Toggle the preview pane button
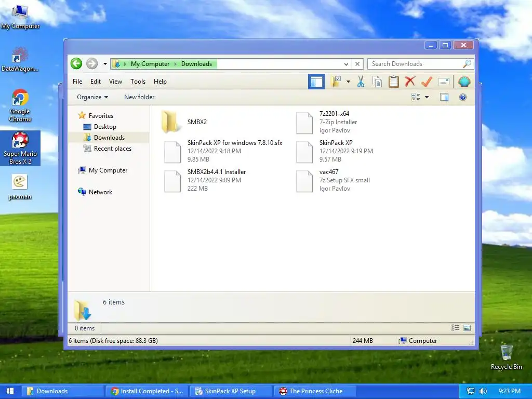Image resolution: width=532 pixels, height=399 pixels. tap(444, 97)
